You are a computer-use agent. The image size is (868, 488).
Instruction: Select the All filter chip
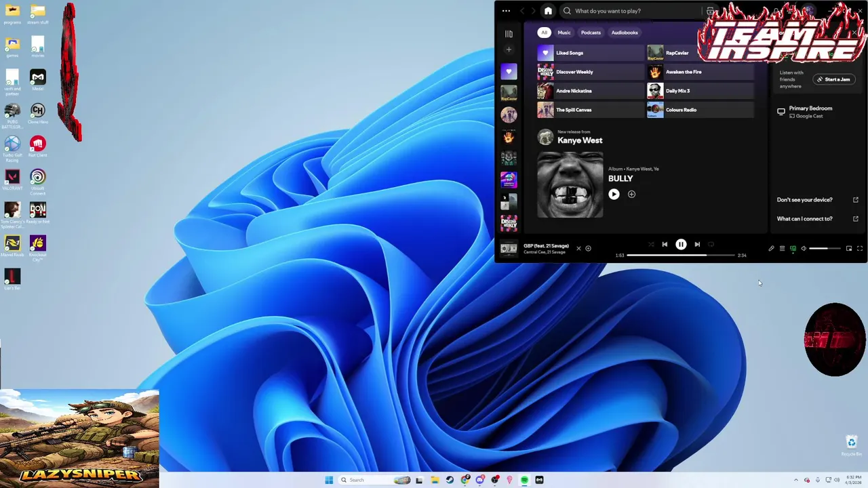544,33
